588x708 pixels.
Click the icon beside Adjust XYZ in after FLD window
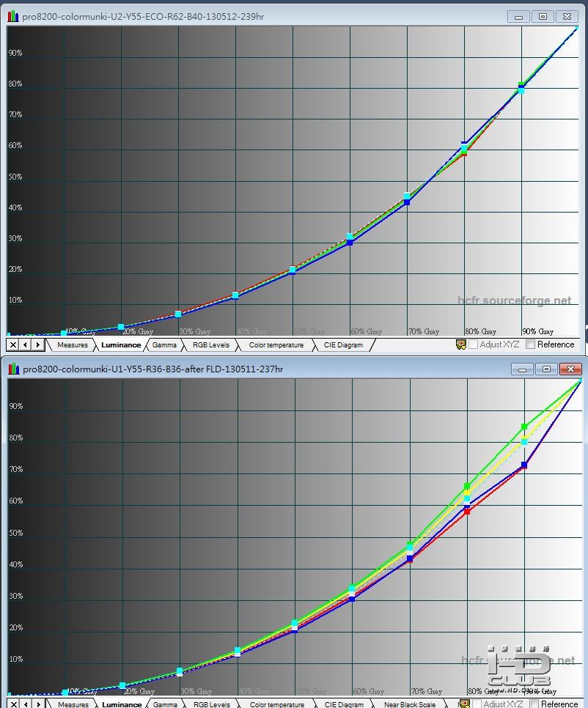coord(464,704)
